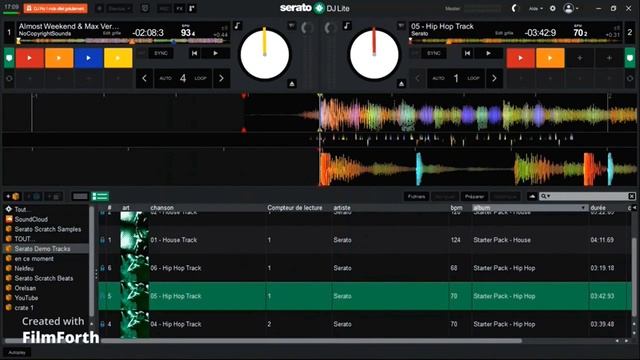This screenshot has height=360, width=640.
Task: Sort library by the bpm column
Action: (456, 208)
